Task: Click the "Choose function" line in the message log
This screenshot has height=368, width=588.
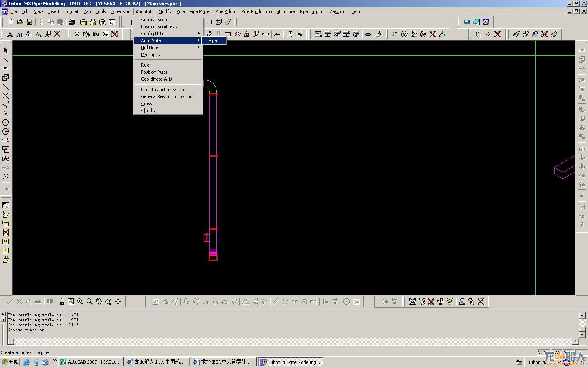Action: (x=26, y=330)
